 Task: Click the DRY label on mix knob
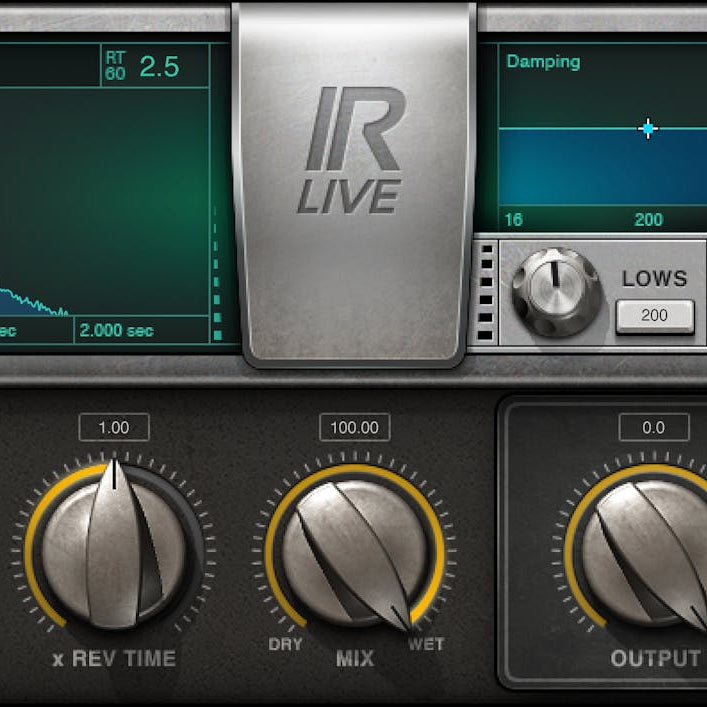[285, 644]
